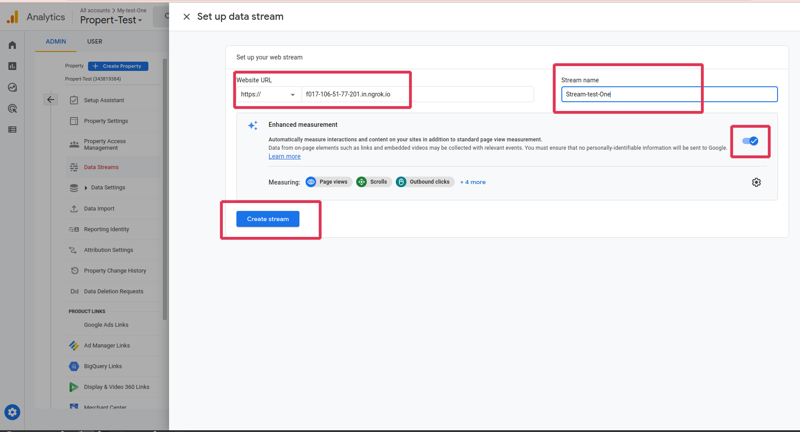
Task: Click the Create Property button
Action: [118, 66]
